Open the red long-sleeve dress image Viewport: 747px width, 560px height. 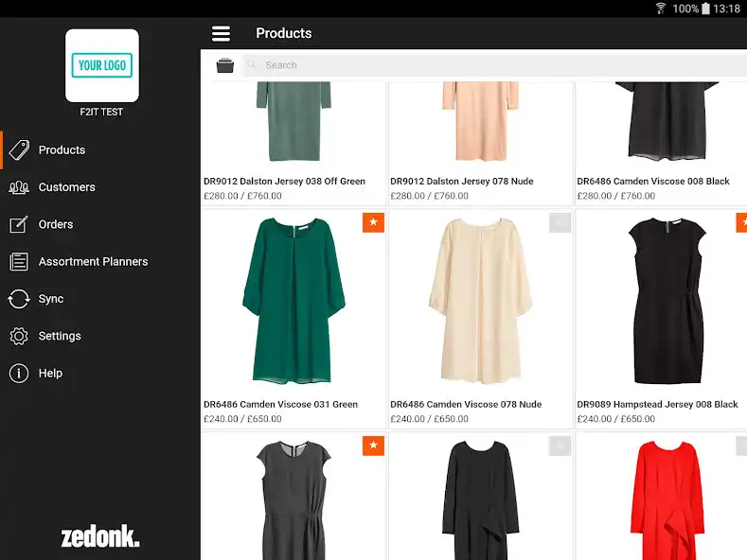click(667, 500)
